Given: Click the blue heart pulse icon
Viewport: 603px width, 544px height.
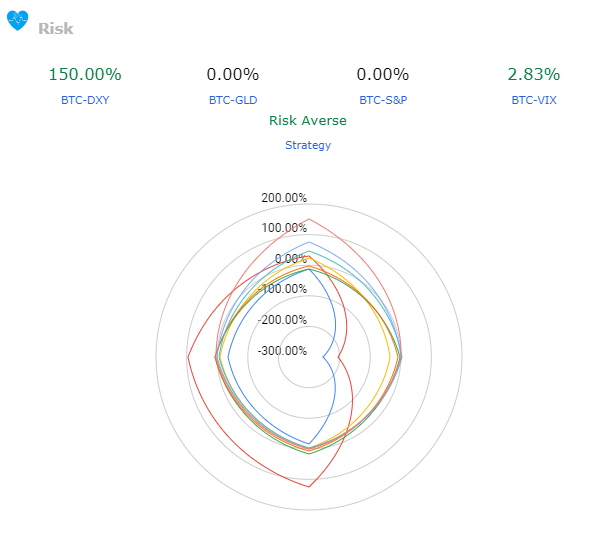Looking at the screenshot, I should pos(18,20).
